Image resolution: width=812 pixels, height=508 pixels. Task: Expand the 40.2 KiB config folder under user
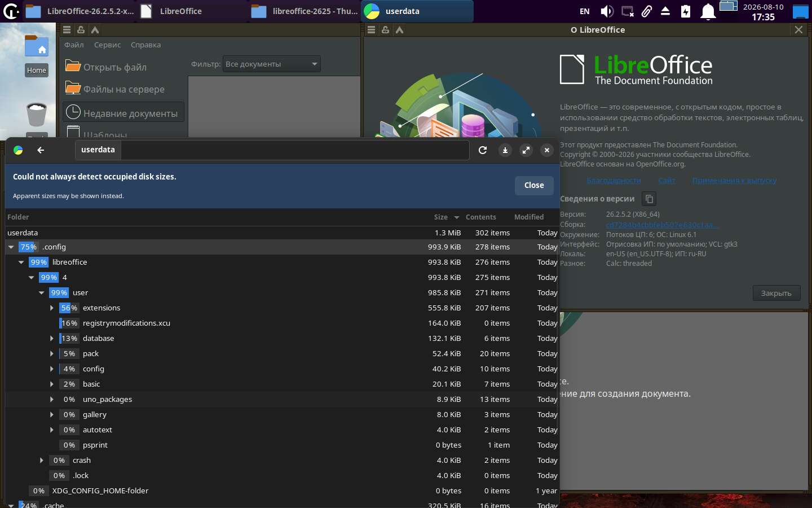coord(52,369)
